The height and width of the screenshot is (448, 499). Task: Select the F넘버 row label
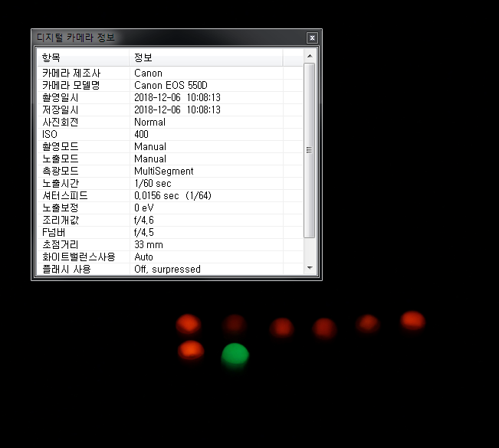pos(54,233)
